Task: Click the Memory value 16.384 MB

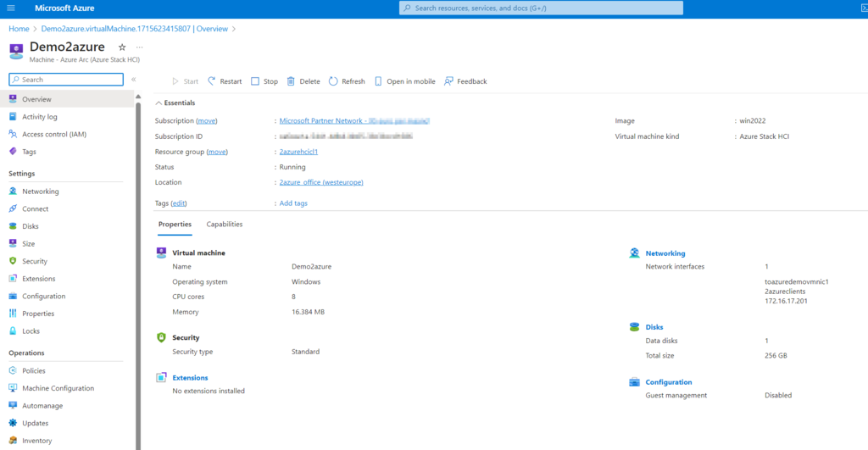Action: click(308, 312)
